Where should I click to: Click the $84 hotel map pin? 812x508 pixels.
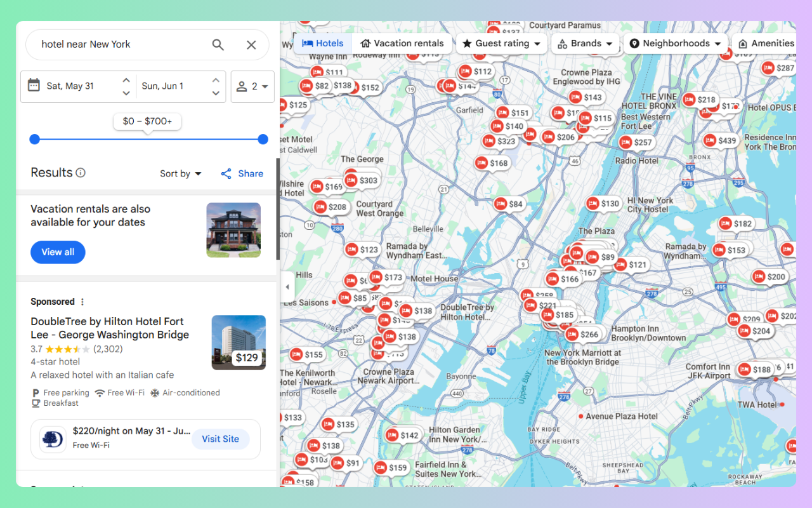pos(508,204)
